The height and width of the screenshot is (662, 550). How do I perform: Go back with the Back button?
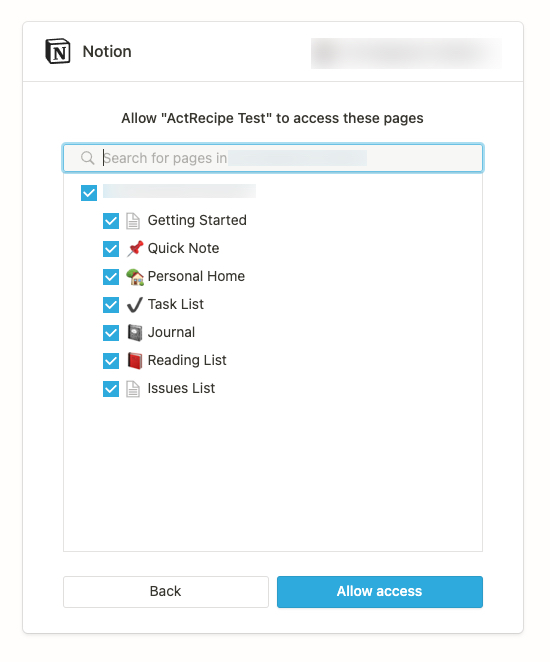pos(166,591)
